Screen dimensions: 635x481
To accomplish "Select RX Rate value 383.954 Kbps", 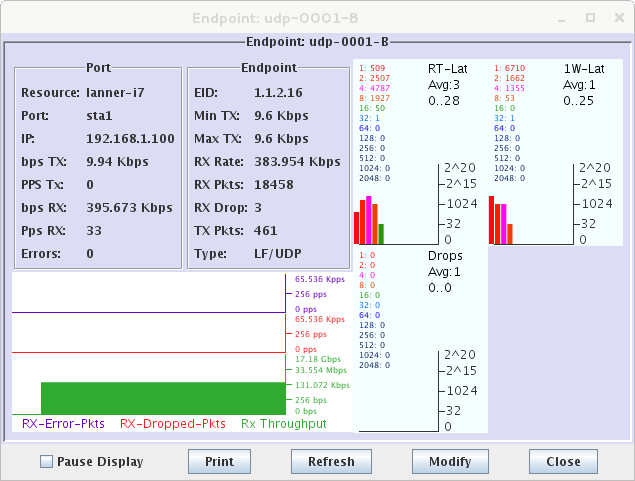I will (x=297, y=162).
